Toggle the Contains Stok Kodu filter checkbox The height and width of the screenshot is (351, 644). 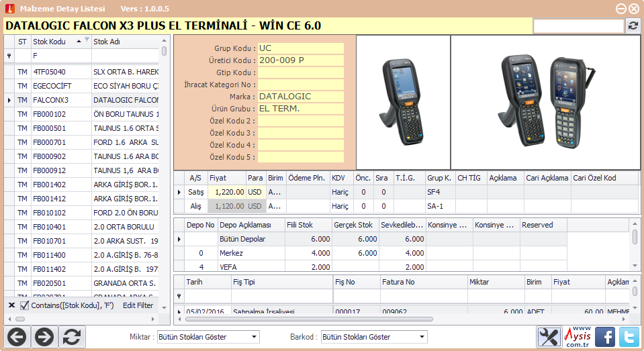tap(25, 305)
